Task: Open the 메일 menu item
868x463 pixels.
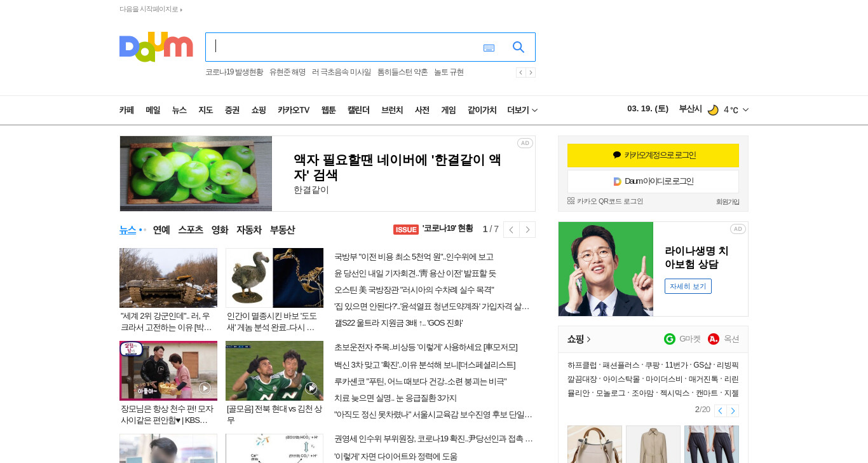Action: pos(153,110)
